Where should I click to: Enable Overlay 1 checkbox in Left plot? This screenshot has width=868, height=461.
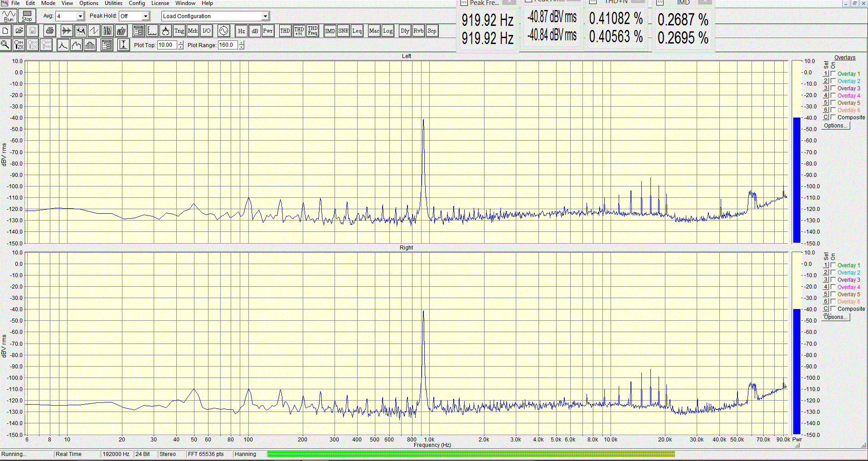point(833,74)
